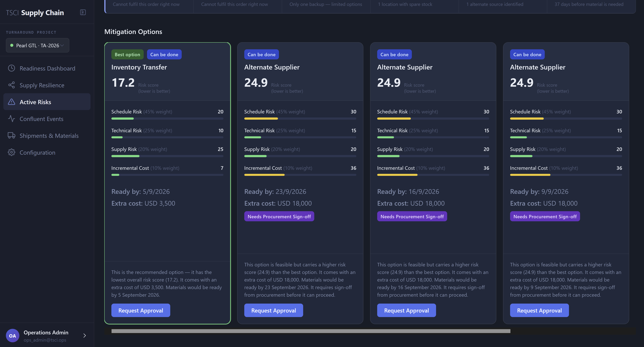Click 'Extra cost: USD 3,500' text

tap(143, 203)
